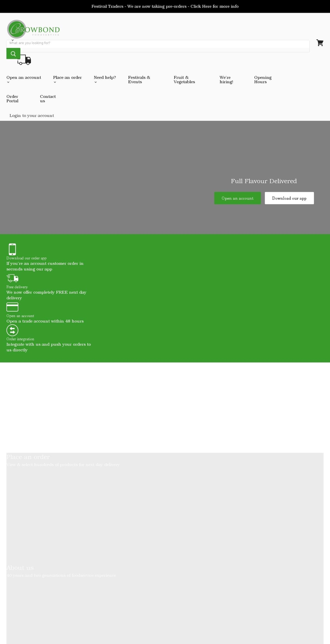Open Fruit & Vegetables menu item

(x=184, y=80)
